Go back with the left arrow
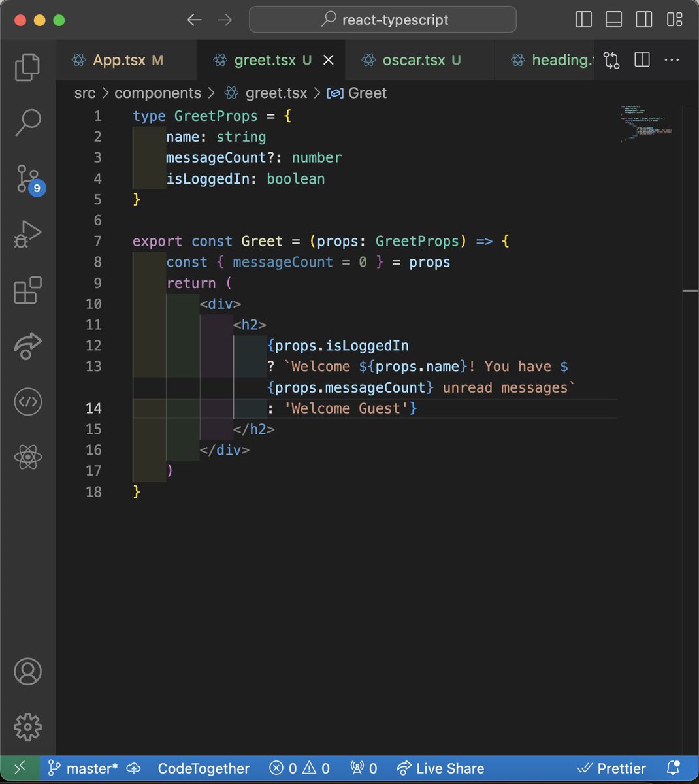Viewport: 699px width, 784px height. pos(194,20)
